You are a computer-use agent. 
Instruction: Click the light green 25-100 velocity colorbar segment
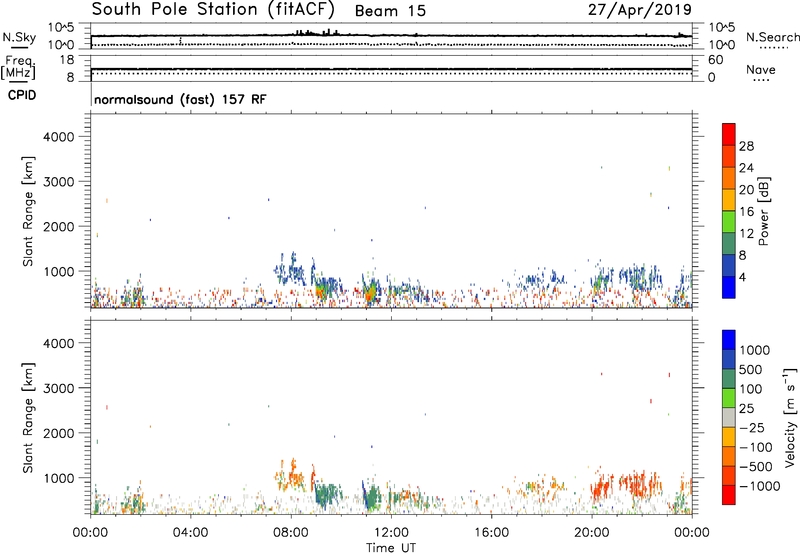729,398
